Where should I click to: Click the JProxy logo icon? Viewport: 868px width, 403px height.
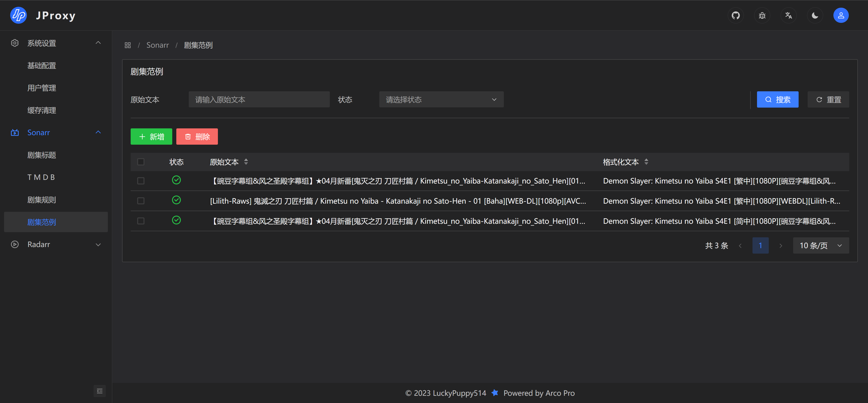click(x=19, y=15)
